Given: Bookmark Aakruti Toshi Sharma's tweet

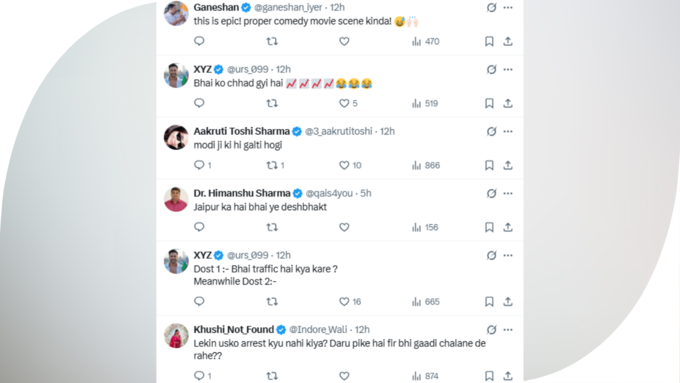Looking at the screenshot, I should click(489, 165).
